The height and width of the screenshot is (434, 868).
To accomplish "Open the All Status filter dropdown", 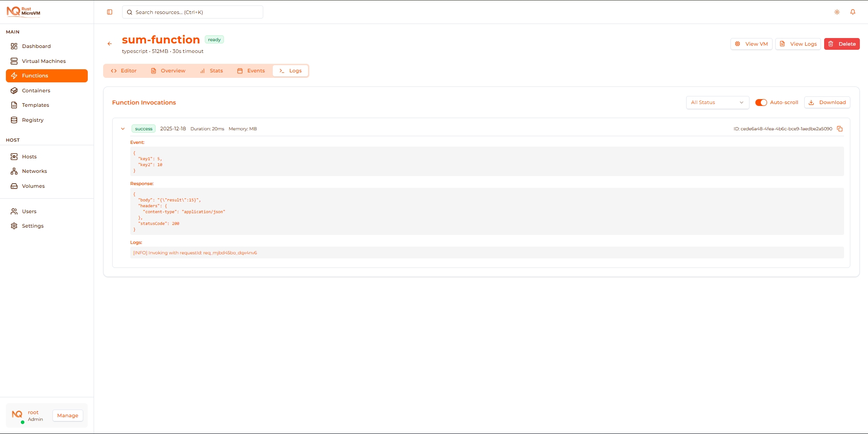I will click(717, 102).
